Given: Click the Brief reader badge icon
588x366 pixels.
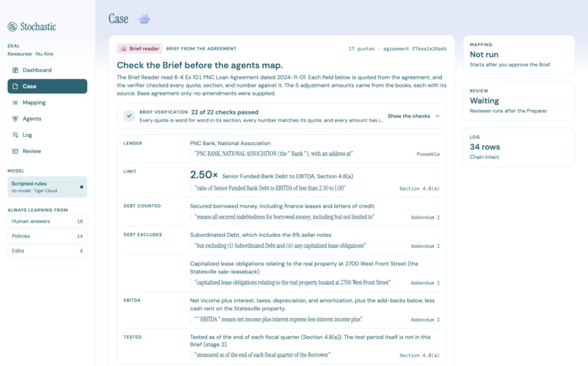Looking at the screenshot, I should (x=123, y=49).
